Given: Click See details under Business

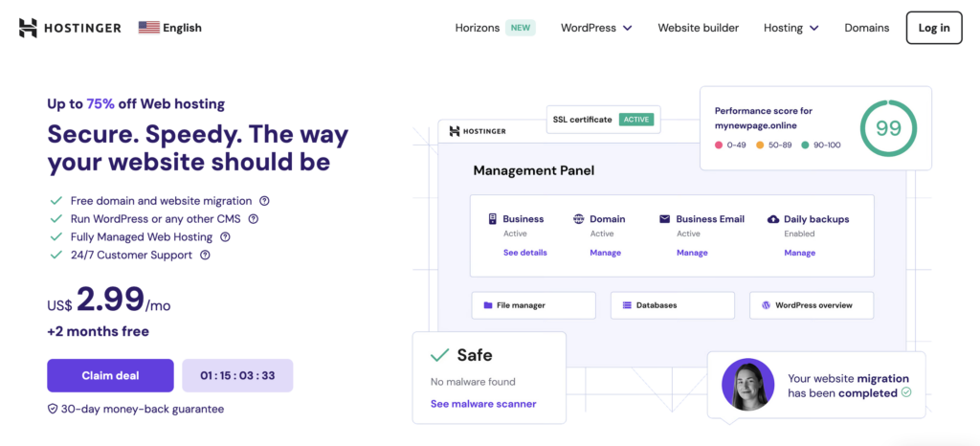Looking at the screenshot, I should pos(525,253).
